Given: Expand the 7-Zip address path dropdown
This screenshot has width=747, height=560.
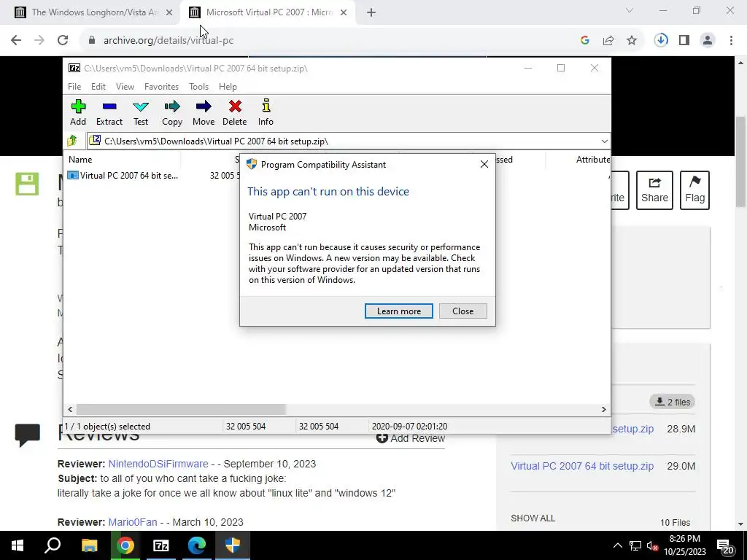Looking at the screenshot, I should click(604, 141).
